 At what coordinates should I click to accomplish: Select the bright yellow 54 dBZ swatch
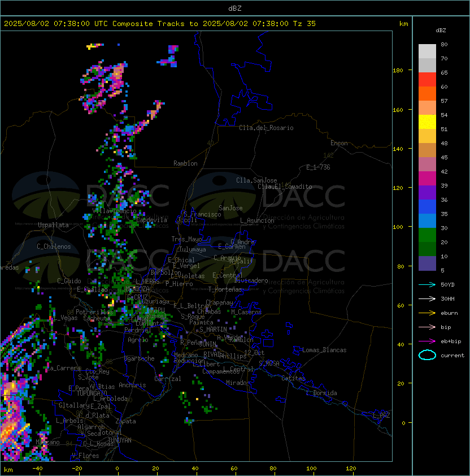[427, 122]
